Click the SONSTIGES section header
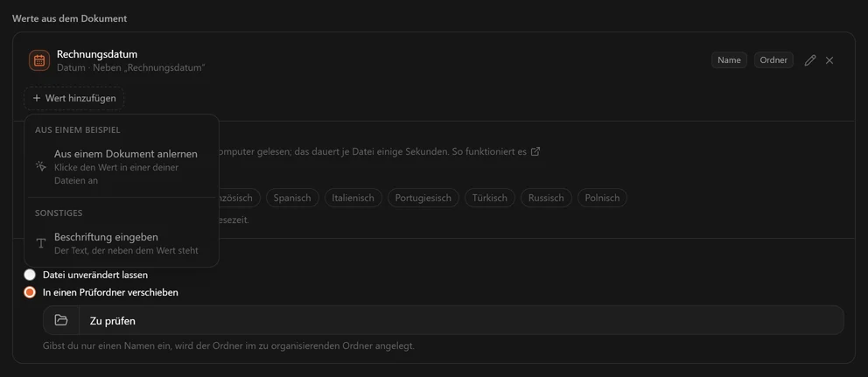 (59, 213)
